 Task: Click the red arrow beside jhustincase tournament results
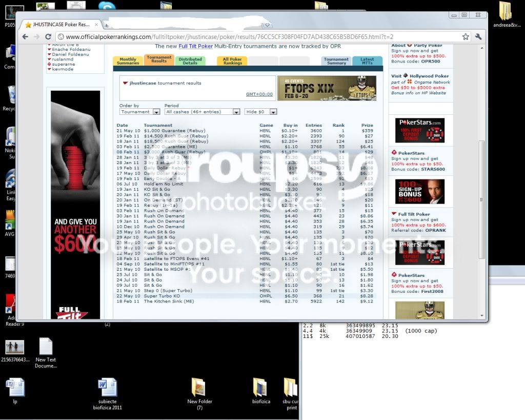(x=125, y=83)
